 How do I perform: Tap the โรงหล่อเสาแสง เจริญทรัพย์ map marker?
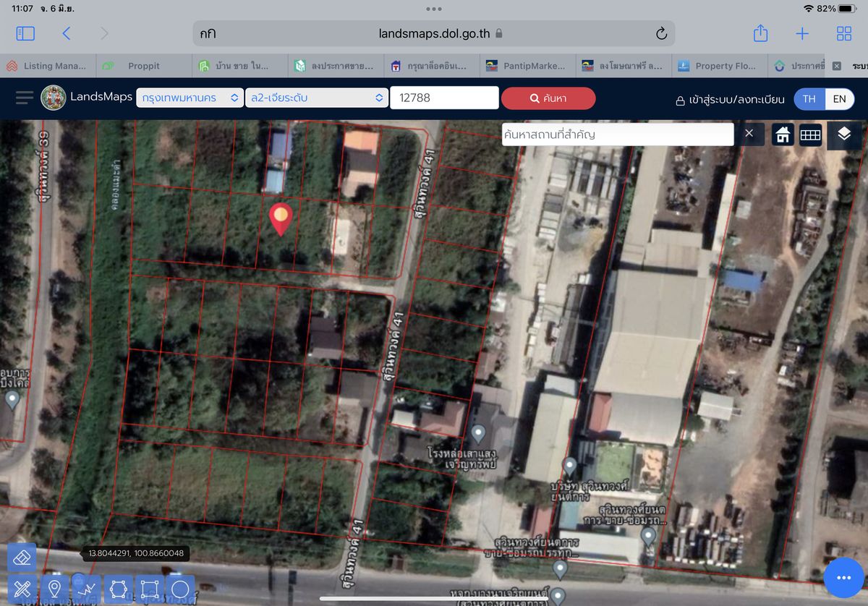(x=477, y=434)
